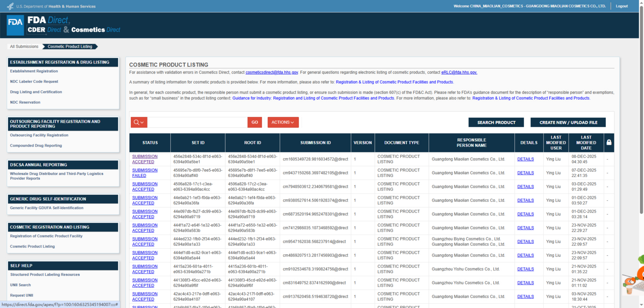Click the lock icon column header

pos(609,142)
